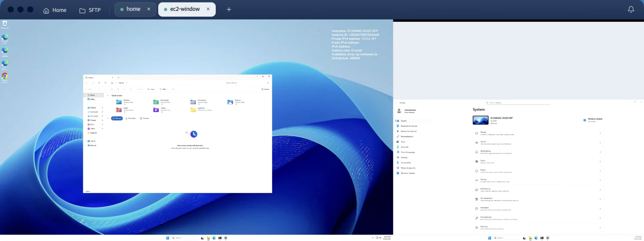Open the Pictures folder in Quick access
644x241 pixels.
[x=236, y=102]
